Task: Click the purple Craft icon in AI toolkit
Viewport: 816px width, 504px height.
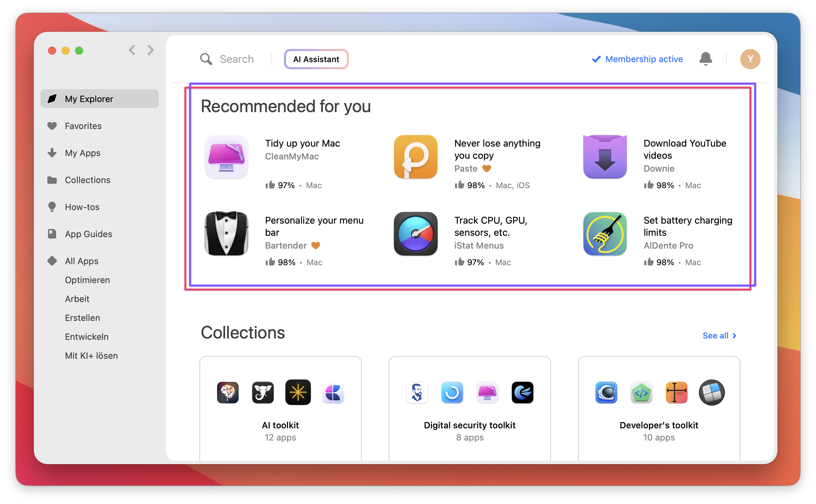Action: (333, 393)
